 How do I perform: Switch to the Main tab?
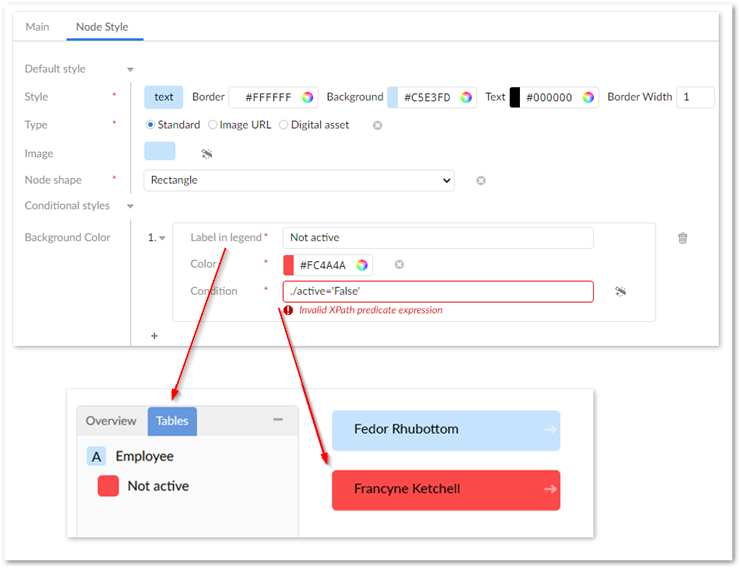(37, 27)
